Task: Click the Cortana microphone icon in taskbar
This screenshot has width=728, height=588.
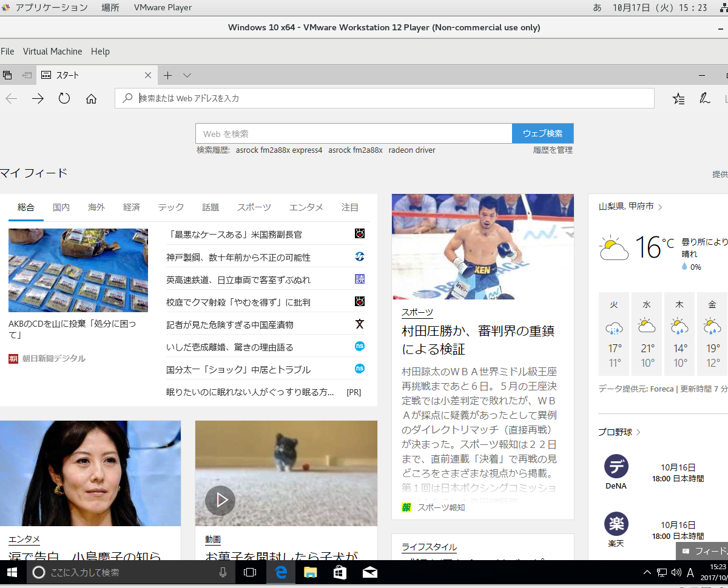Action: click(223, 572)
